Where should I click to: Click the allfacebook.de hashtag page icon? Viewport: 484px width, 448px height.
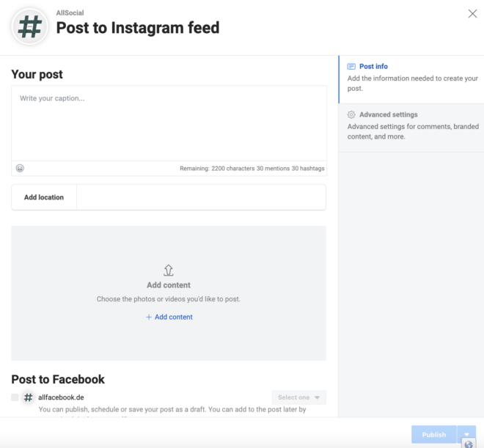click(x=28, y=397)
